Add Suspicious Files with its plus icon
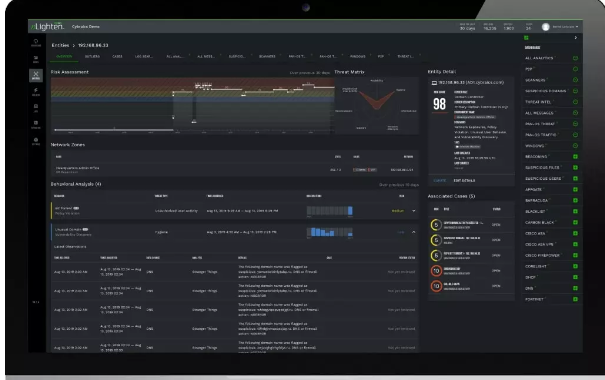Screen dimensions: 605x380 [x=575, y=167]
